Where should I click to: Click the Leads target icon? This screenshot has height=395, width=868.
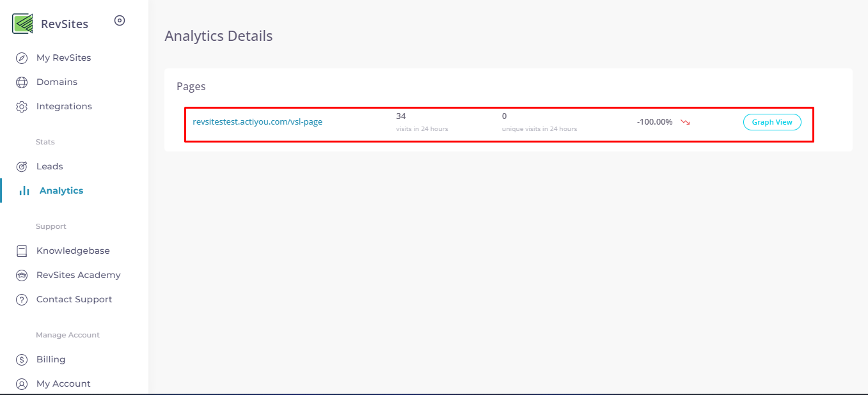[22, 166]
